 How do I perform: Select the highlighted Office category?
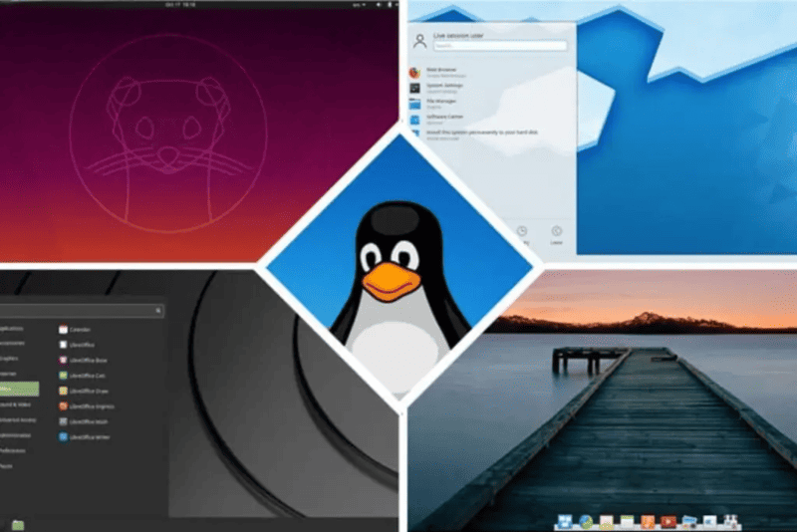(18, 390)
